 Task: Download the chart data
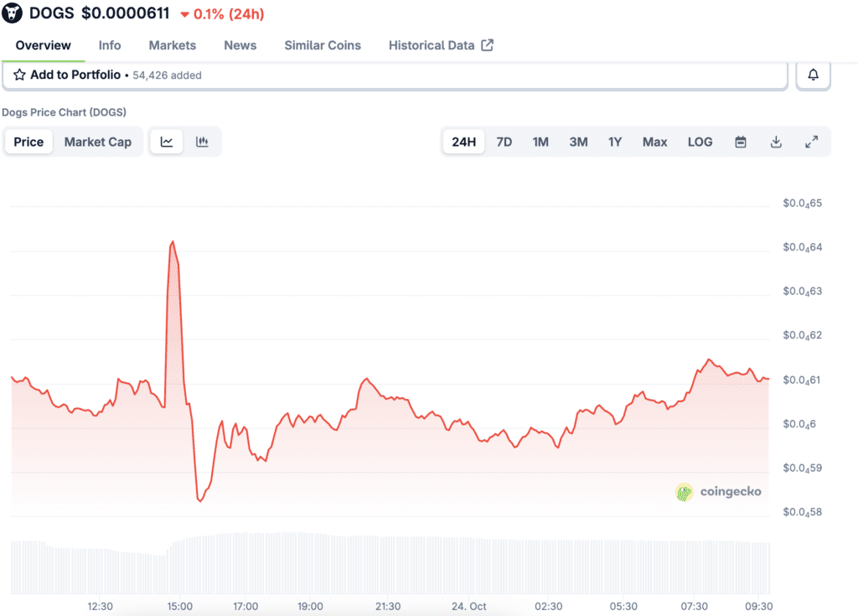coord(776,142)
